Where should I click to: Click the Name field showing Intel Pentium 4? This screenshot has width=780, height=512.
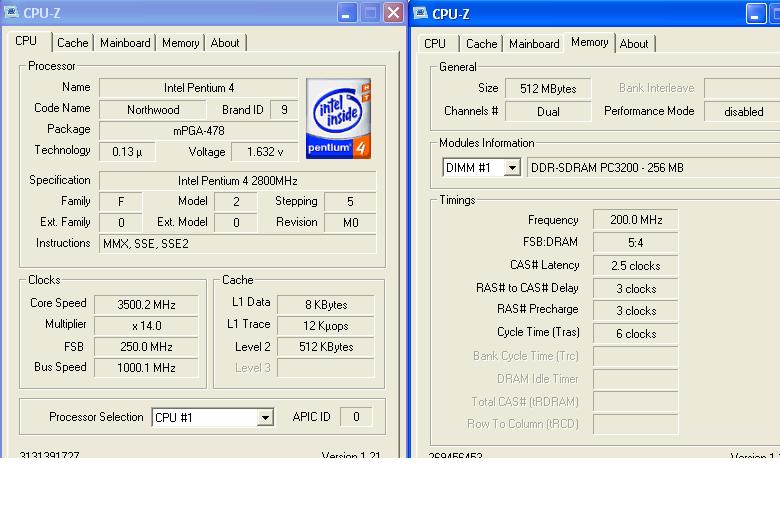pos(198,88)
